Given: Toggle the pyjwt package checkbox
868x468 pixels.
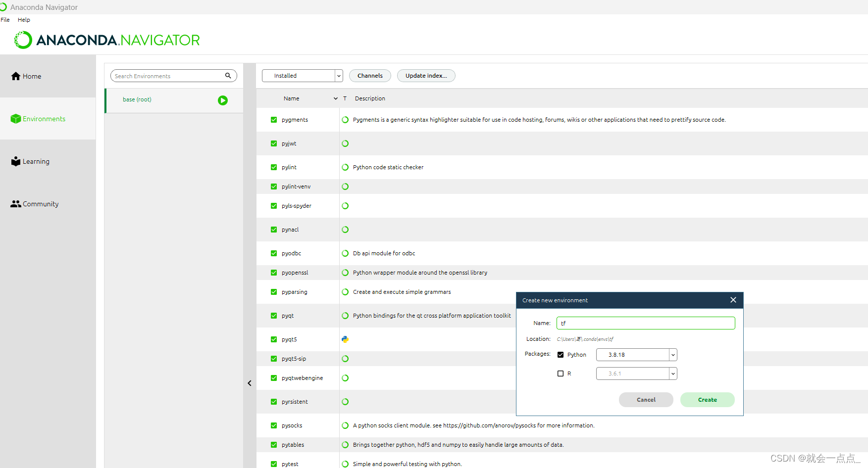Looking at the screenshot, I should pos(274,143).
